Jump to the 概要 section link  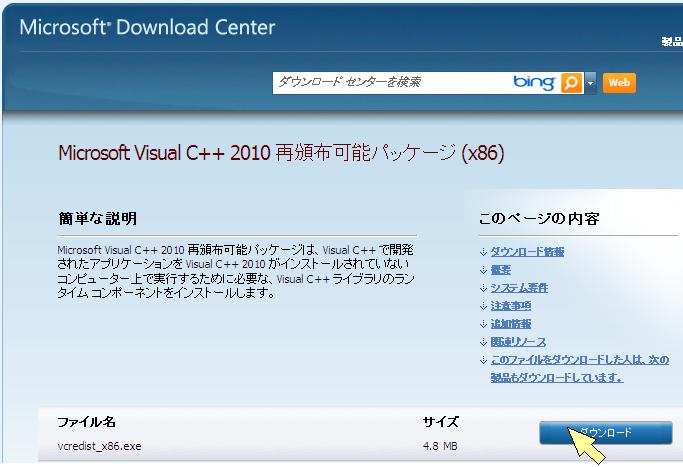(500, 270)
